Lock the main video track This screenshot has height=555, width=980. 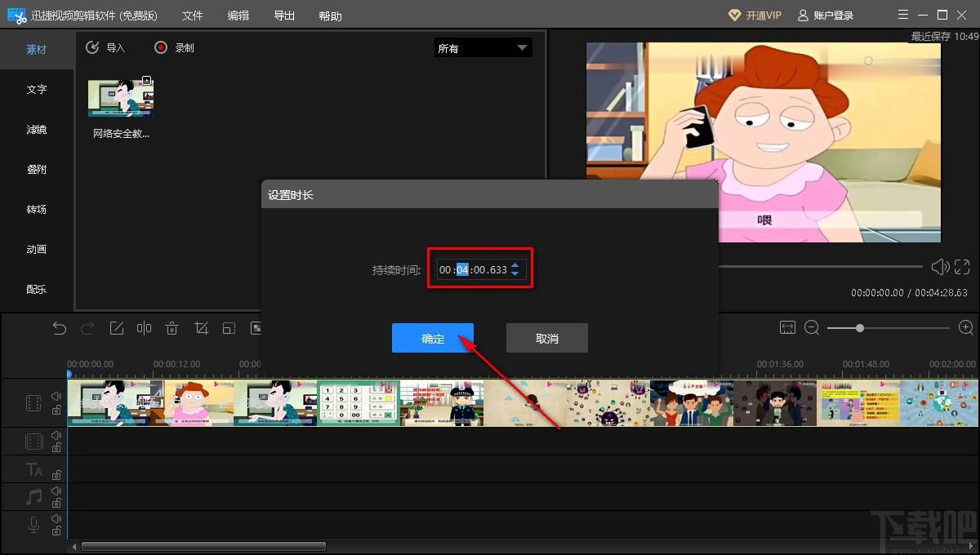click(x=56, y=410)
